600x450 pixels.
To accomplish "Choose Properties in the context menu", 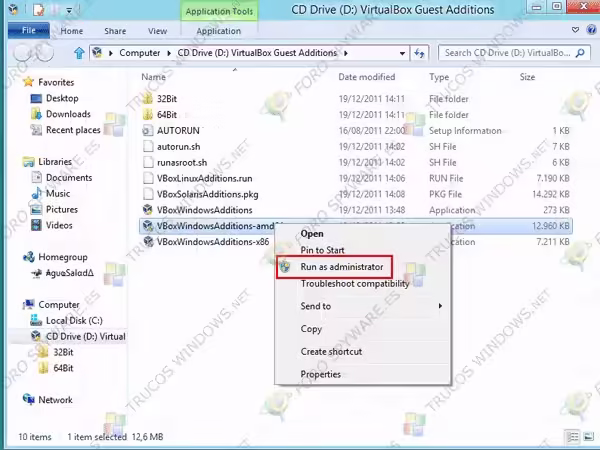I will point(320,374).
